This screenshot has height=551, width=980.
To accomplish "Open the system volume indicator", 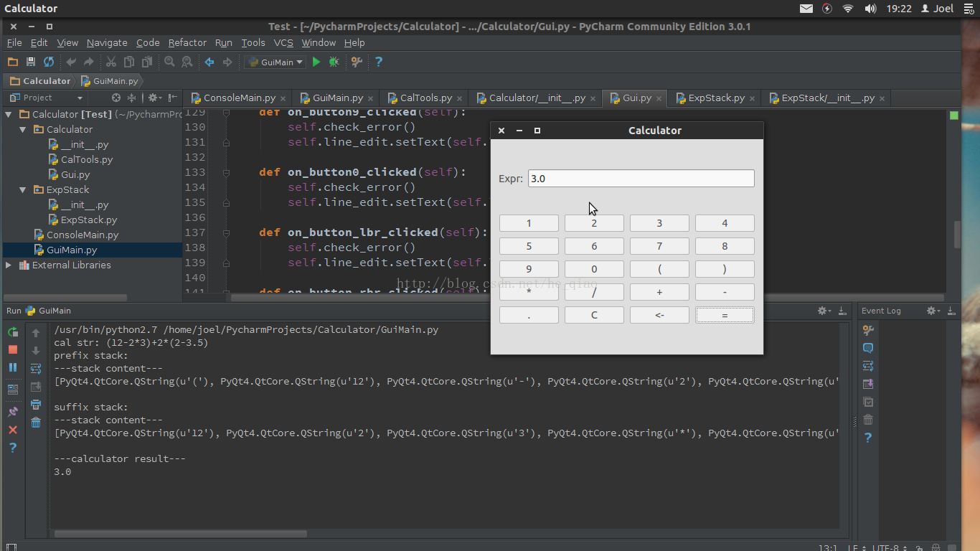I will pyautogui.click(x=870, y=9).
